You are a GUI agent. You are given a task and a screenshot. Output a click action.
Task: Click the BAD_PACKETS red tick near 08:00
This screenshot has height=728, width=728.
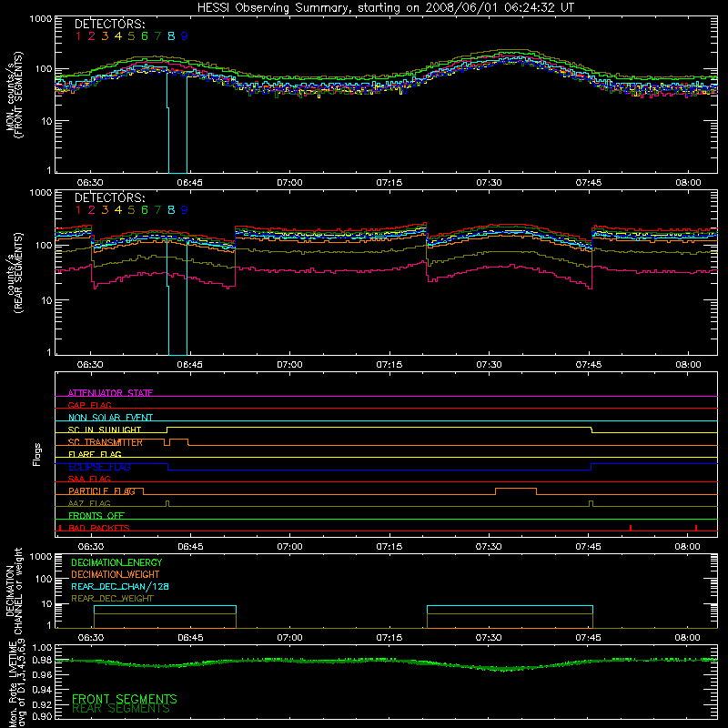tap(696, 528)
